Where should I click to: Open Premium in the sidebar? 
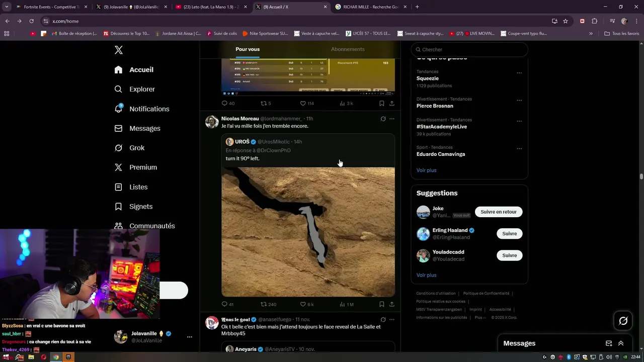(x=135, y=167)
